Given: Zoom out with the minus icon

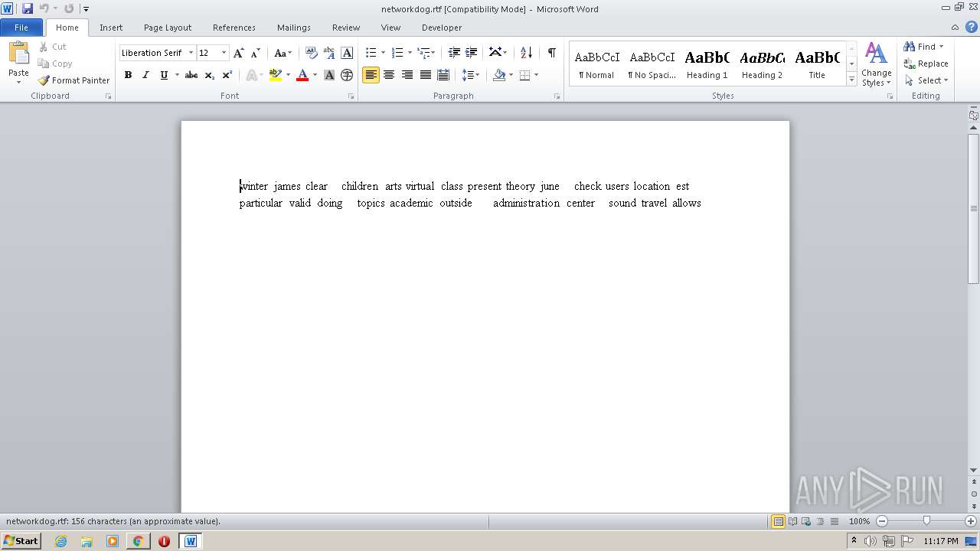Looking at the screenshot, I should [x=882, y=521].
